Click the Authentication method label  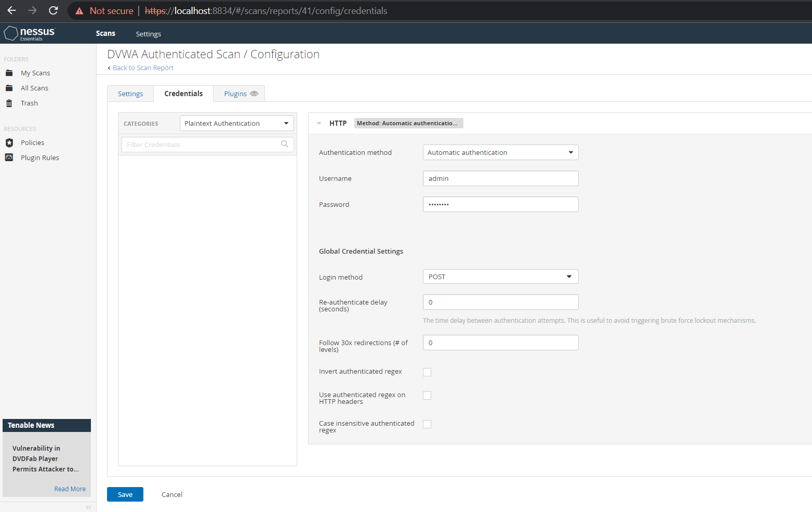(355, 152)
